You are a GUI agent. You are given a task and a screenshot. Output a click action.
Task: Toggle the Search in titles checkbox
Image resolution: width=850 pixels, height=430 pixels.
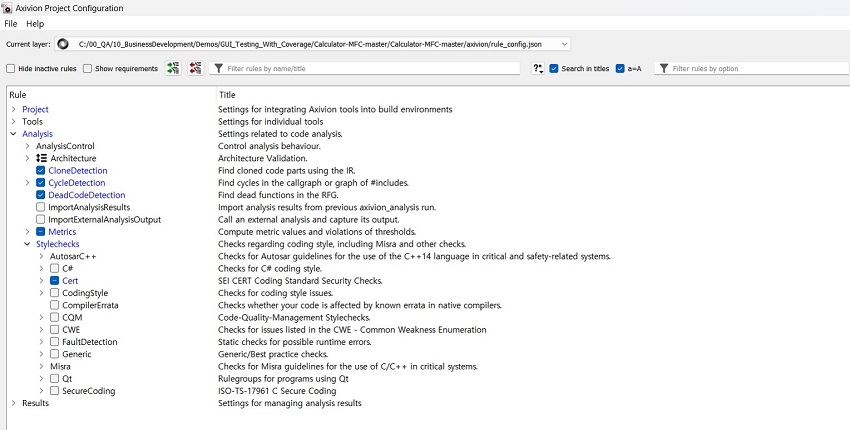tap(554, 69)
